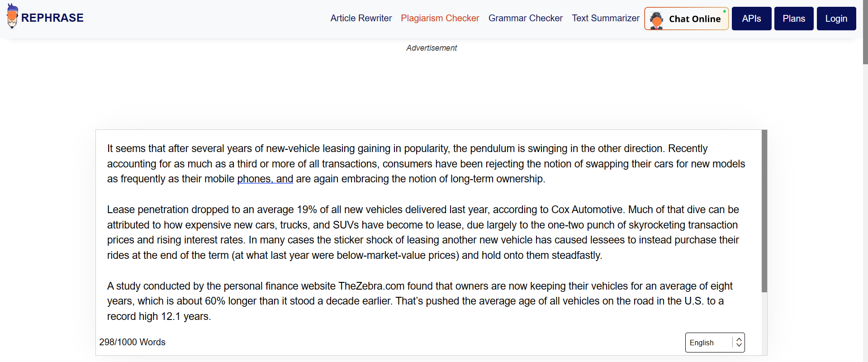Open the APIs page
868x362 pixels.
pyautogui.click(x=751, y=19)
